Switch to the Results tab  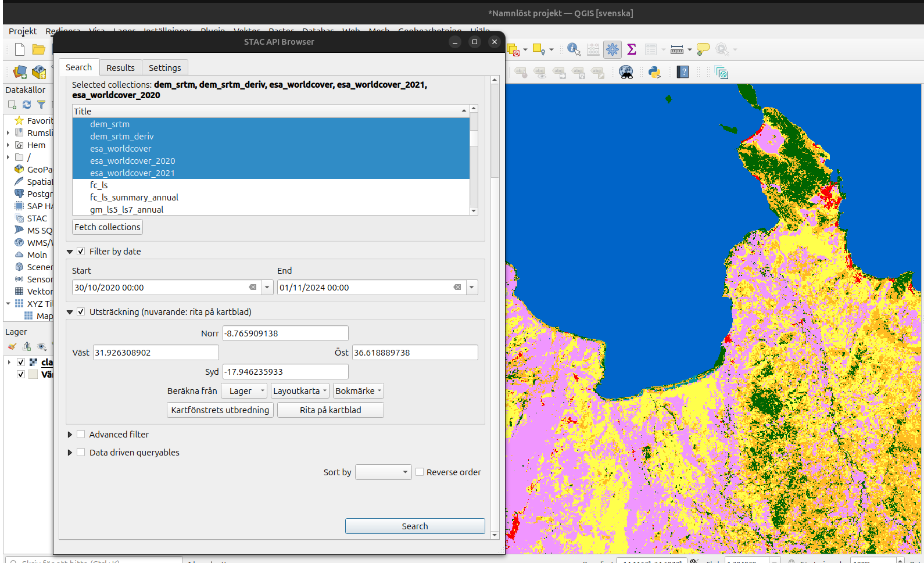click(x=120, y=68)
